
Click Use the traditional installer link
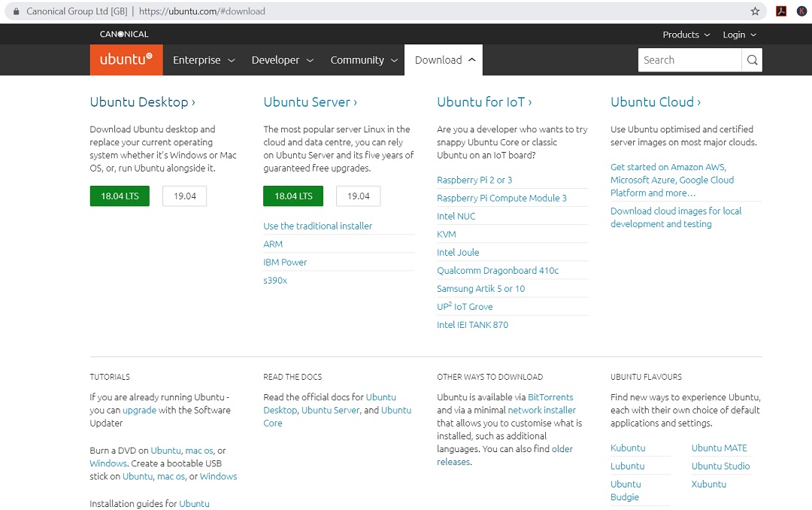317,226
